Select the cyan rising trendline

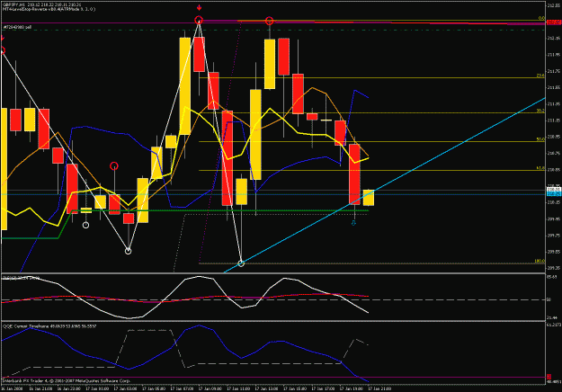384,185
